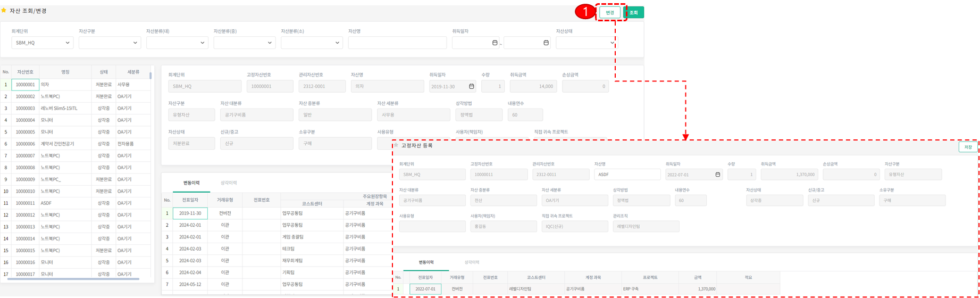Viewport: 980px width, 298px height.
Task: Click horizontal scrollbar under the asset list
Action: (74, 279)
